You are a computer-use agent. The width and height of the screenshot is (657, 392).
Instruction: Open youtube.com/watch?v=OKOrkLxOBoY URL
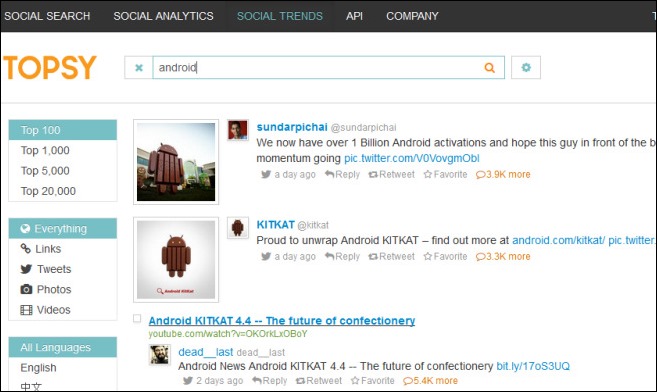click(228, 334)
